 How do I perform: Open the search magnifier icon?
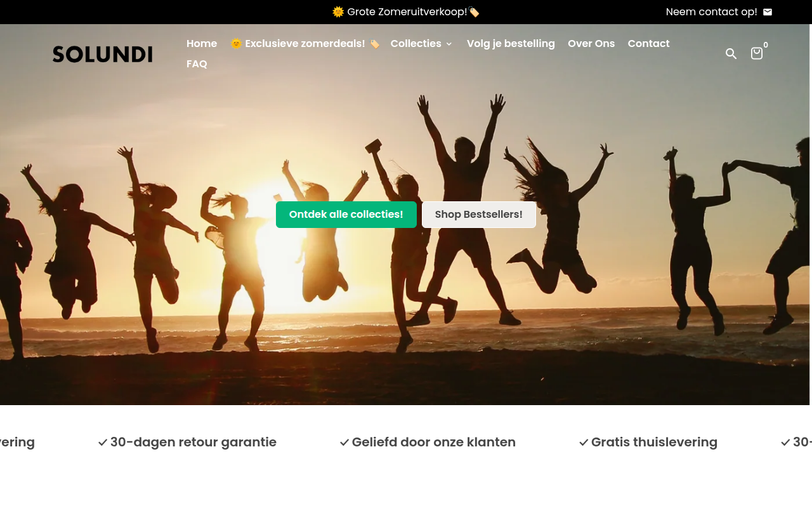(x=731, y=54)
